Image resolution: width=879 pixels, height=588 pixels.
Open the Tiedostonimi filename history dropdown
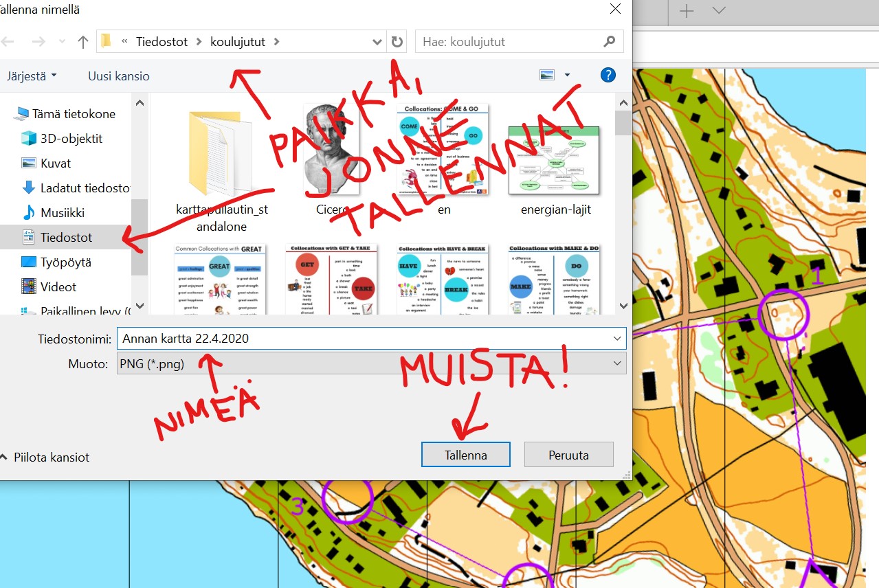[616, 339]
